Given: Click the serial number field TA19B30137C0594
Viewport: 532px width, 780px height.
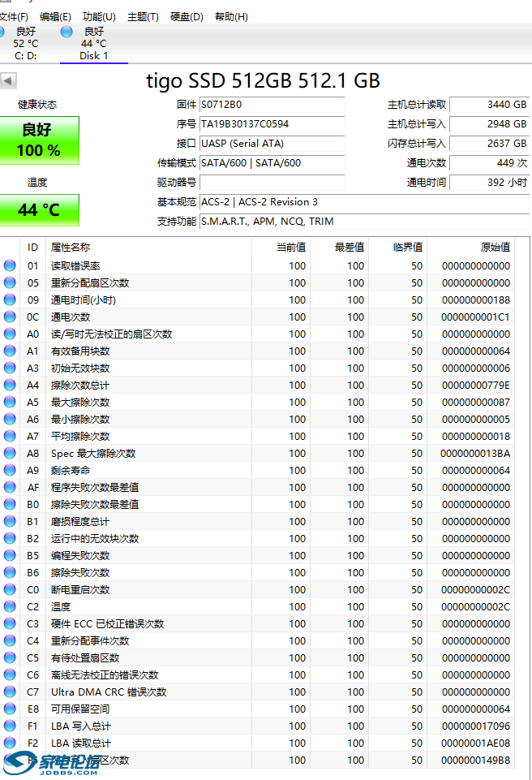Looking at the screenshot, I should (272, 124).
